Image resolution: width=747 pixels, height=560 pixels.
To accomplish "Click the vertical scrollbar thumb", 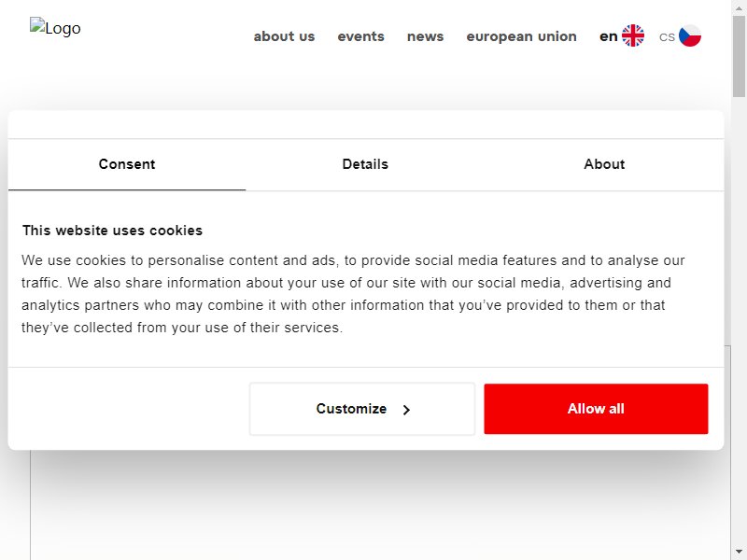I will [x=739, y=56].
